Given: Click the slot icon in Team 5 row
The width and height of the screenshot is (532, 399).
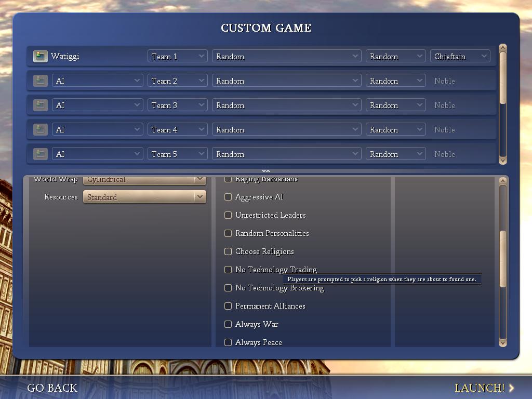Looking at the screenshot, I should click(x=40, y=154).
